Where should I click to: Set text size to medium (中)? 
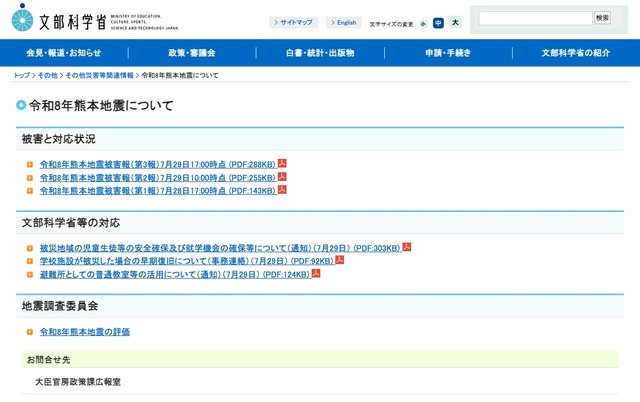pyautogui.click(x=438, y=23)
